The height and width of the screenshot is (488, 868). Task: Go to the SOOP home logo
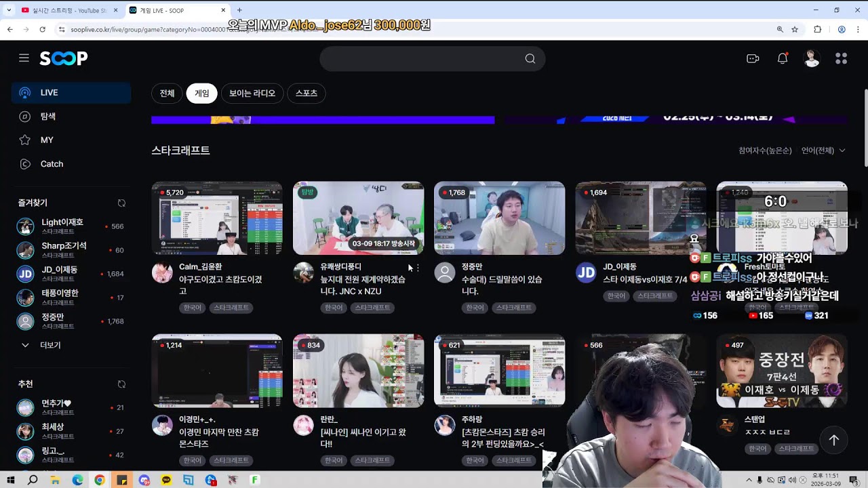tap(64, 58)
